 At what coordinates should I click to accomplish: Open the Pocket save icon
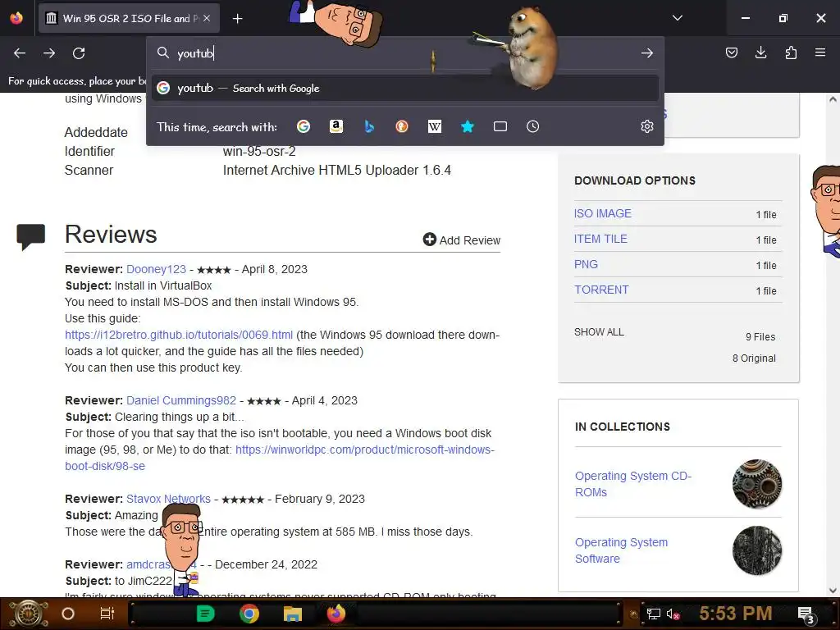point(731,52)
